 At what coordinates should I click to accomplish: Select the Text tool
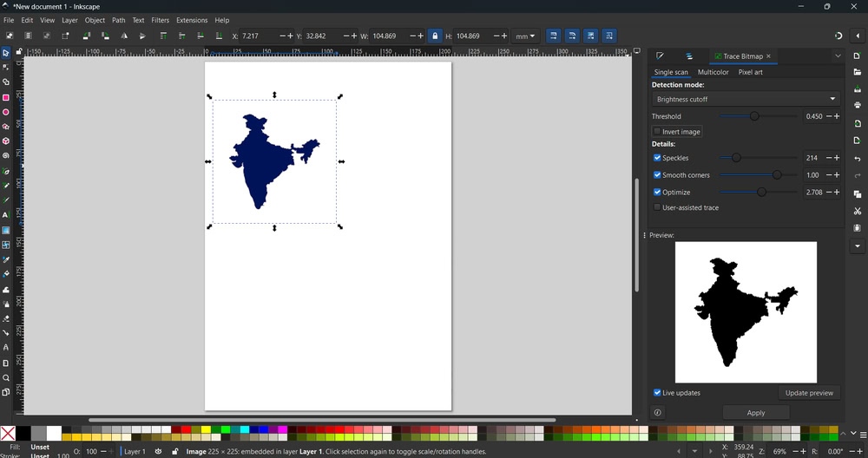point(5,214)
